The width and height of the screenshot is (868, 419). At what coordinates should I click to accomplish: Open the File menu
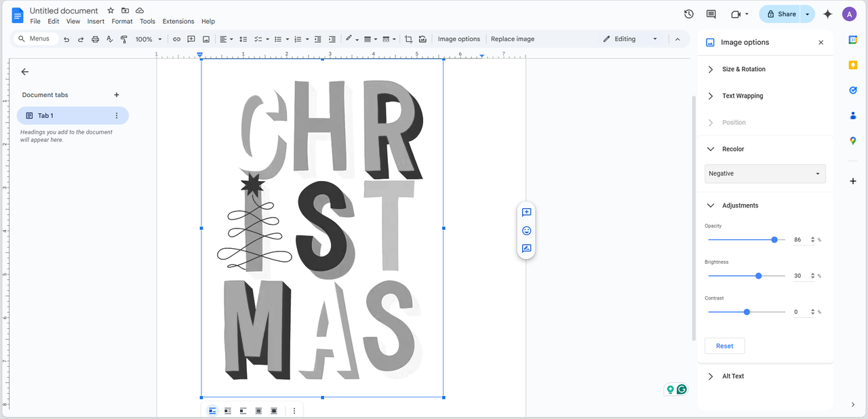[35, 22]
